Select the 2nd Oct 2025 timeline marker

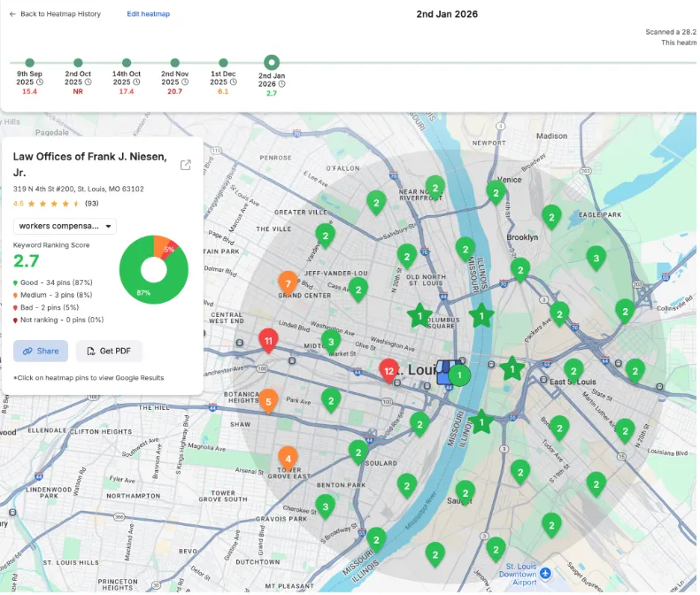[x=78, y=63]
